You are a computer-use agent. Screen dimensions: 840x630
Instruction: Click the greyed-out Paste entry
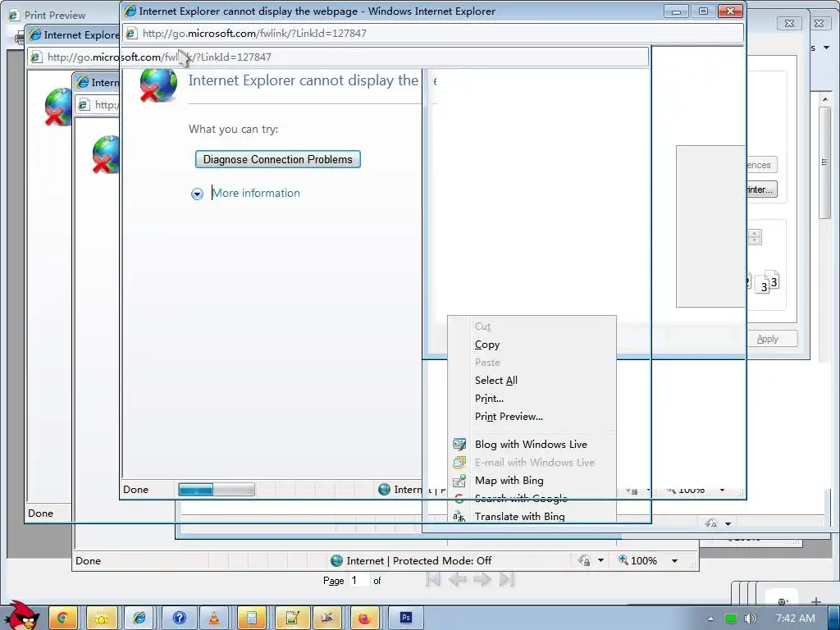point(487,362)
